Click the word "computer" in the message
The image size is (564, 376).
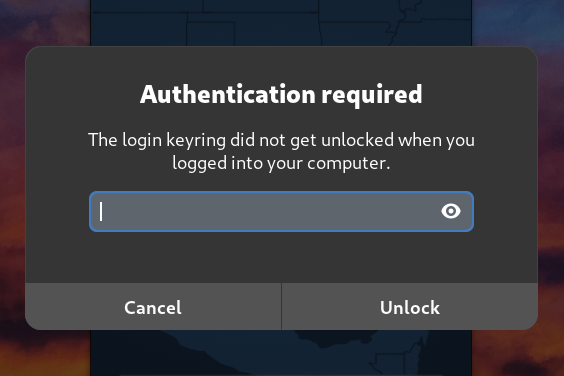346,164
